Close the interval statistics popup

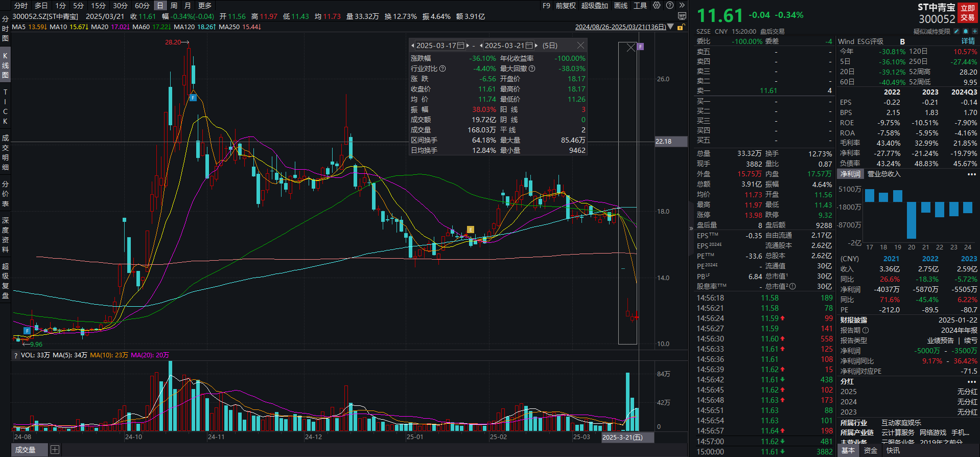point(580,45)
